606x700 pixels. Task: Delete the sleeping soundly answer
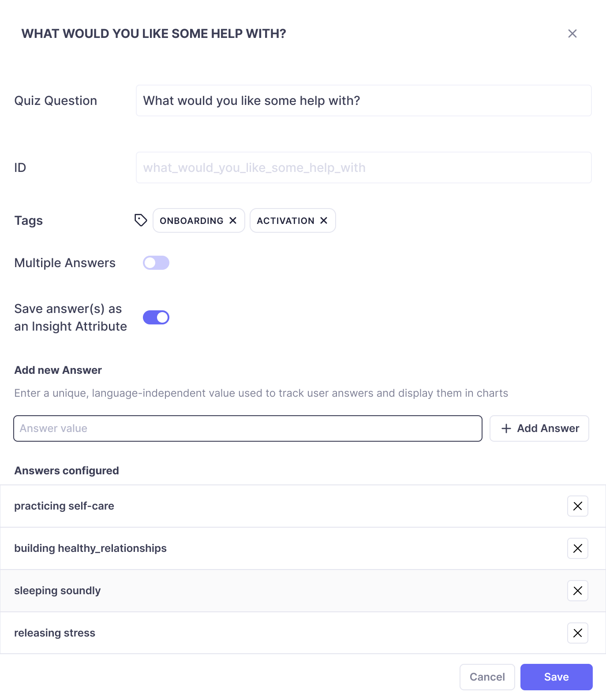click(x=578, y=591)
